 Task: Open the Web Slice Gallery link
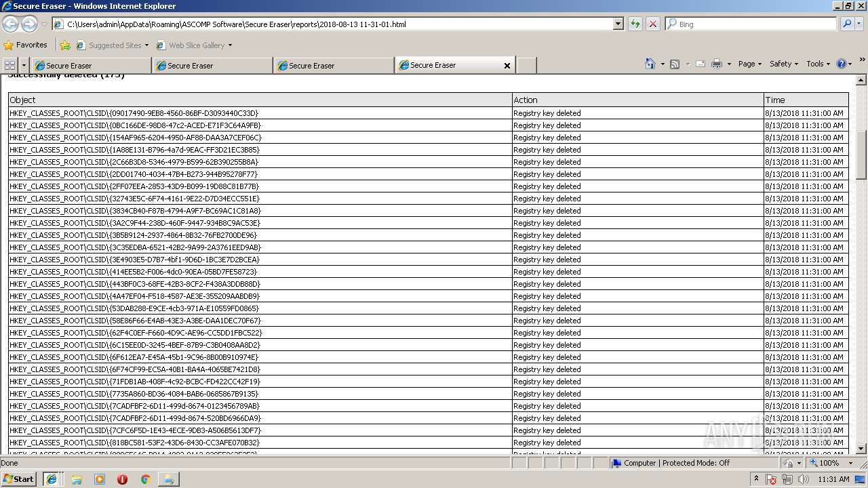(195, 45)
